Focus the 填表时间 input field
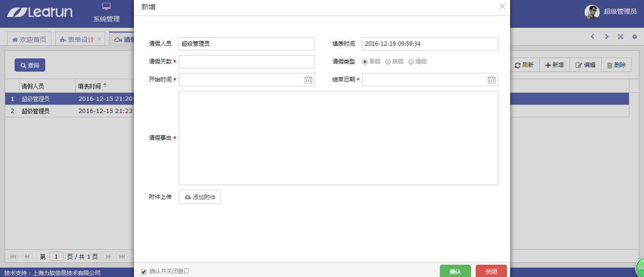644x277 pixels. pos(430,44)
